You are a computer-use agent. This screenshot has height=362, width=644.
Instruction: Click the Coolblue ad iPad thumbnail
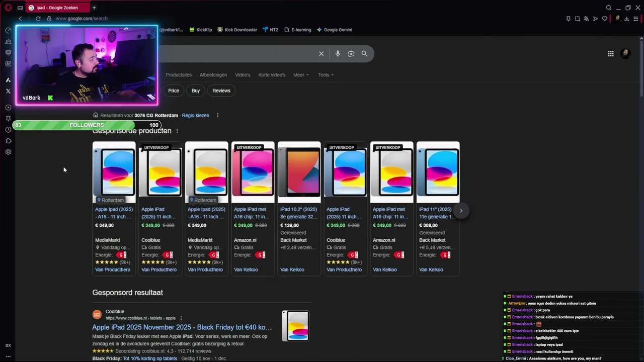(x=295, y=326)
